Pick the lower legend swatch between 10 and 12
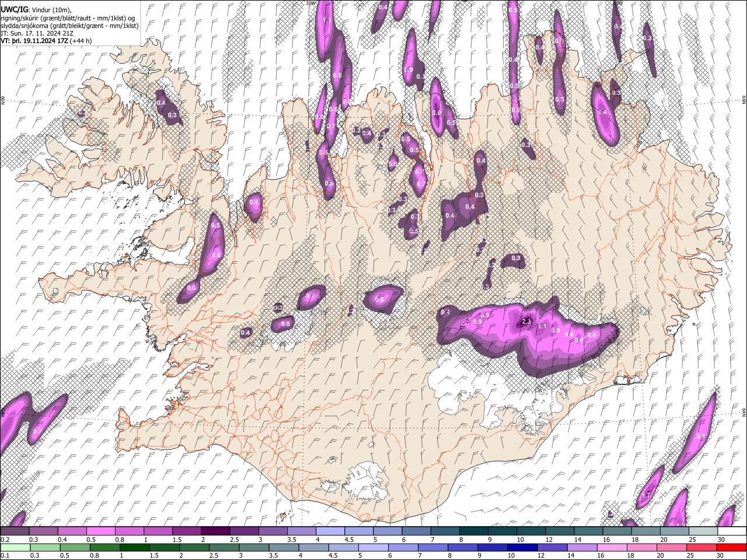This screenshot has width=747, height=560. coord(523,547)
